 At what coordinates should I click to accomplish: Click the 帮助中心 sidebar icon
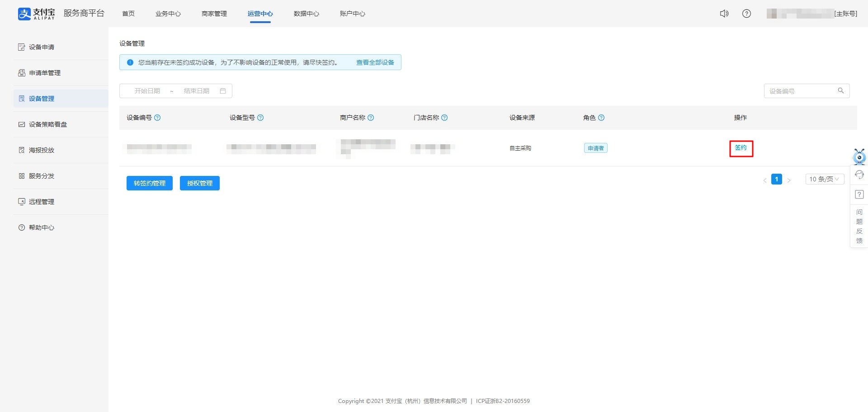point(21,227)
